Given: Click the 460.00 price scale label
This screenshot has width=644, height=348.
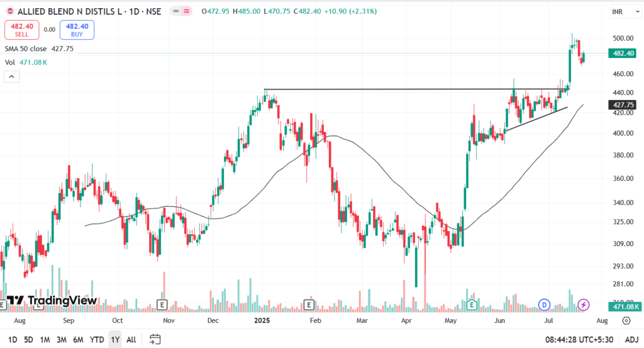Looking at the screenshot, I should coord(623,74).
